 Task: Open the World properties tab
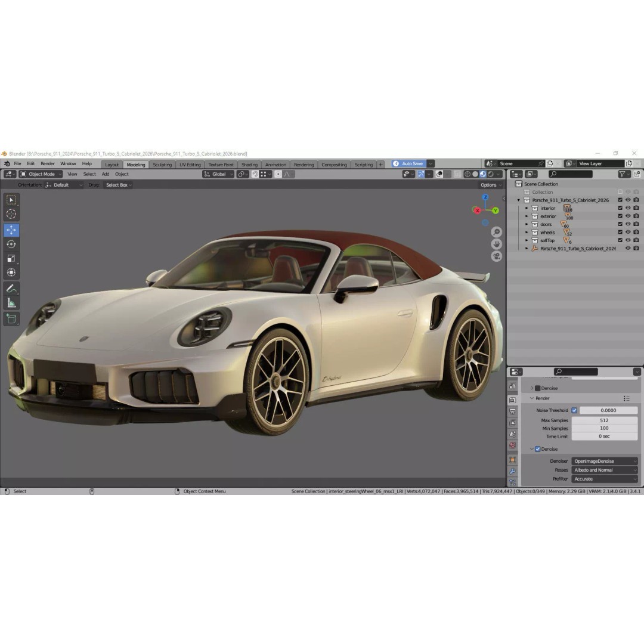(x=513, y=445)
